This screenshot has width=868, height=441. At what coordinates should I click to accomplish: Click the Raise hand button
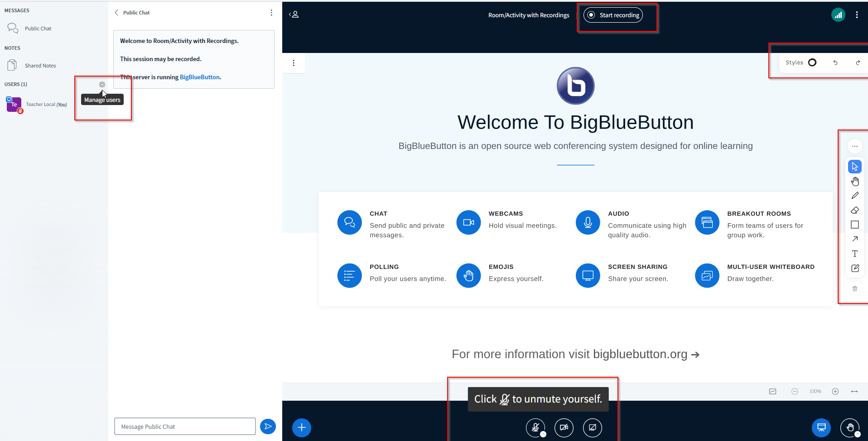pos(849,427)
